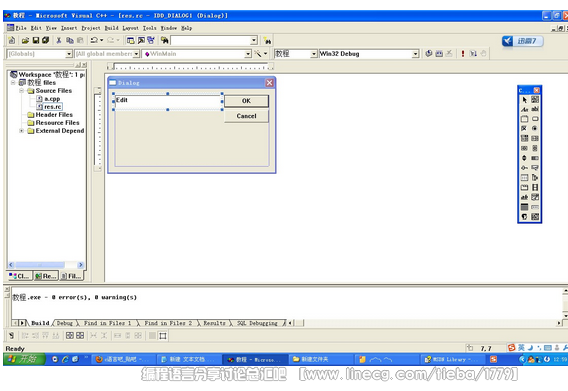568x391 pixels.
Task: Open the WinMain function dropdown
Action: 248,54
